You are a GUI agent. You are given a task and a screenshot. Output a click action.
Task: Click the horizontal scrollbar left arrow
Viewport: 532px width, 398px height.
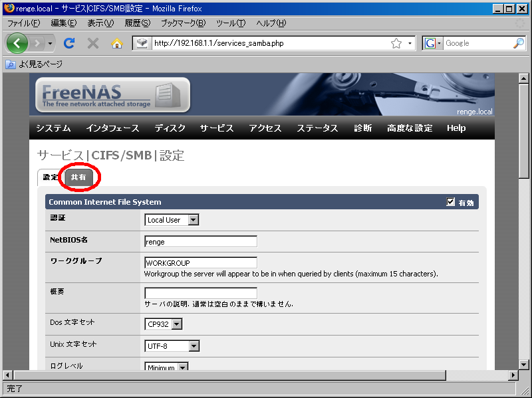pos(8,375)
